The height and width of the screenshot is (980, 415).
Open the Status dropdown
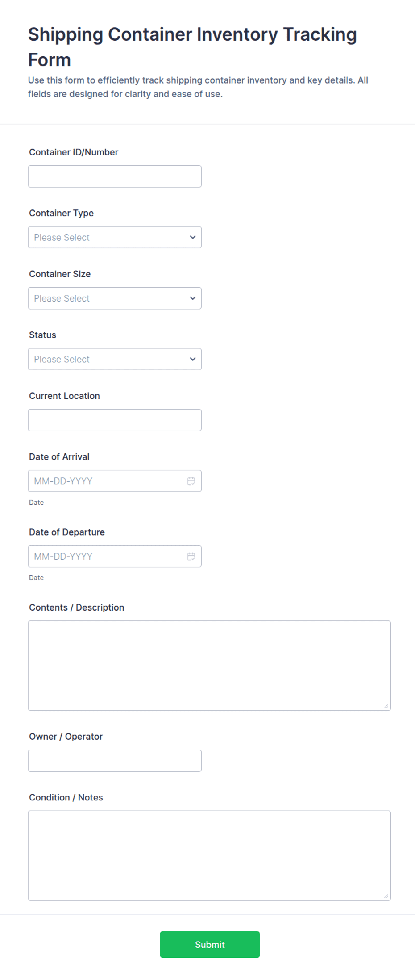point(115,359)
